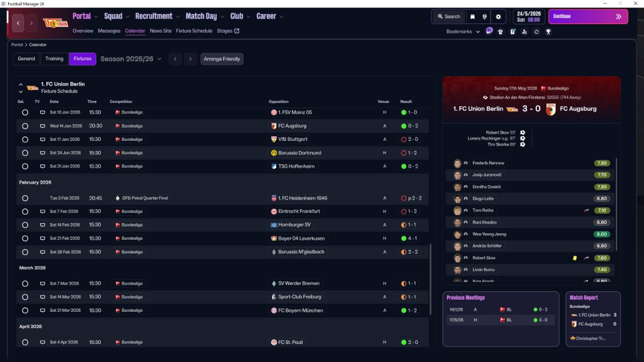Screen dimensions: 644x362
Task: Open the Season 2025/26 dropdown
Action: 131,59
